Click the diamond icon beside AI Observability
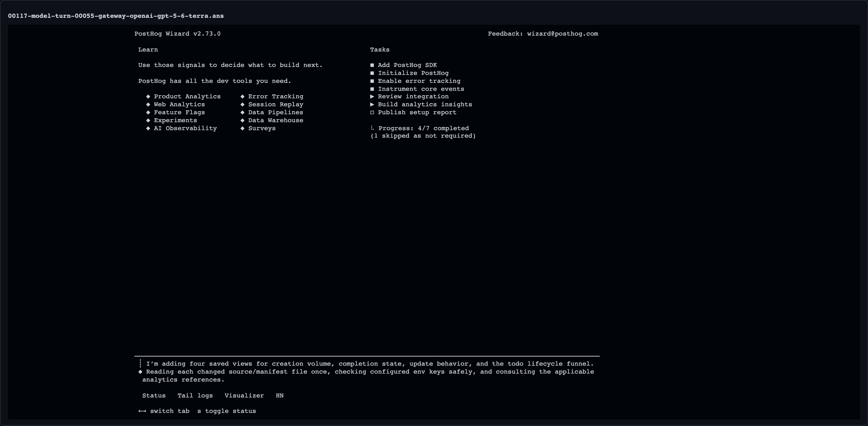Screen dimensions: 868x426 [148, 128]
